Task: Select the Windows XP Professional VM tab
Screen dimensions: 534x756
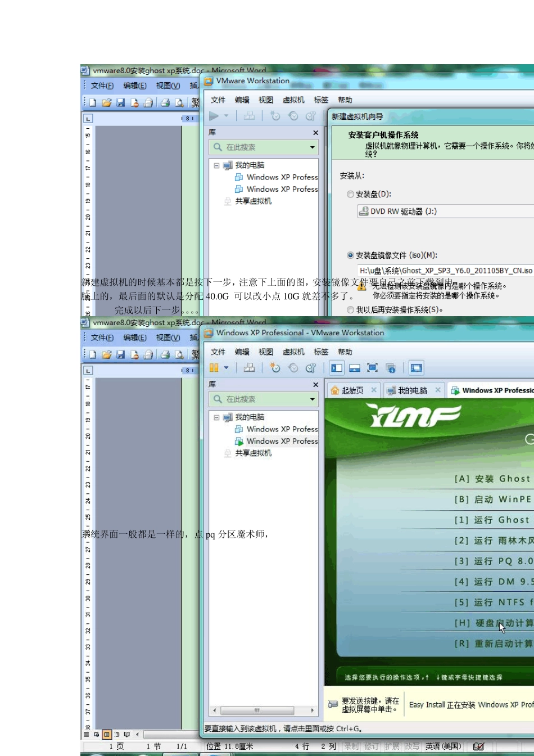Action: pyautogui.click(x=492, y=390)
